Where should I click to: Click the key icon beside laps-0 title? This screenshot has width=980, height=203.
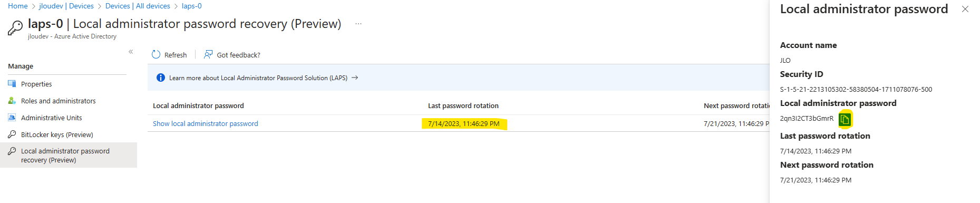pyautogui.click(x=15, y=27)
